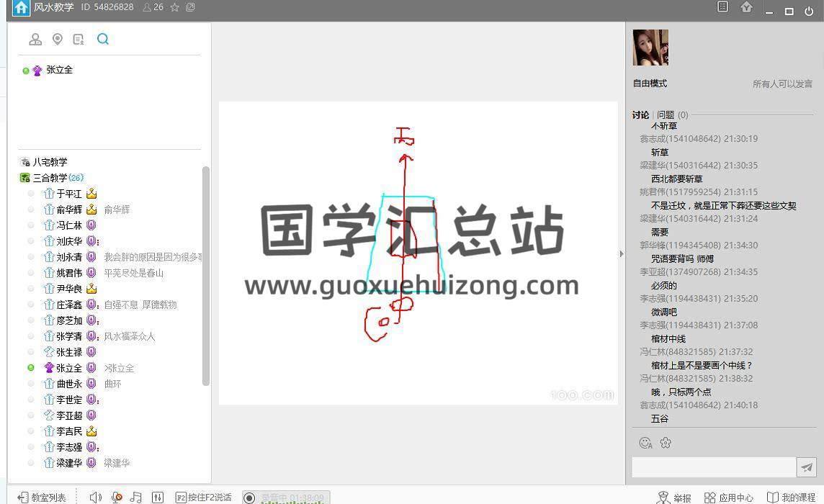Select user 庄泽鑫 in the list
This screenshot has height=504, width=824.
(69, 305)
